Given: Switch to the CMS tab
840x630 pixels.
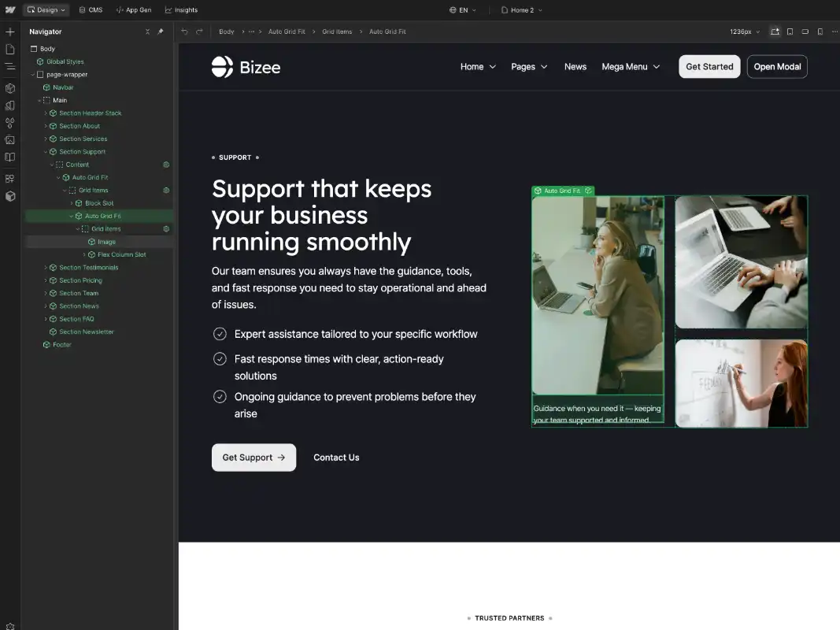Looking at the screenshot, I should (91, 10).
